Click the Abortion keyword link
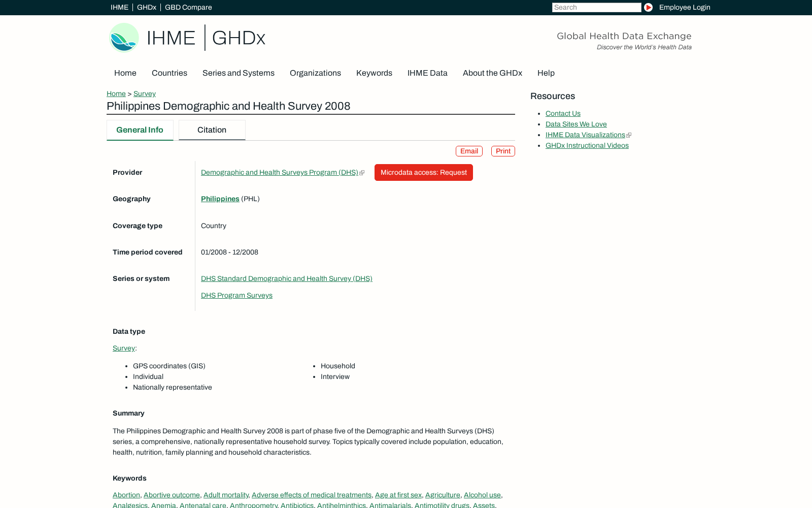The height and width of the screenshot is (508, 812). coord(126,495)
